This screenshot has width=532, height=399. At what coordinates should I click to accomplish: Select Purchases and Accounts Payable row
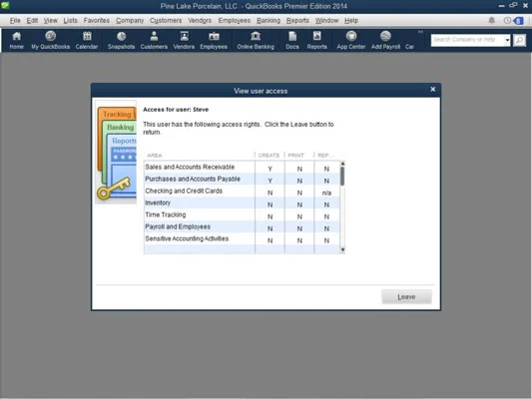point(242,179)
